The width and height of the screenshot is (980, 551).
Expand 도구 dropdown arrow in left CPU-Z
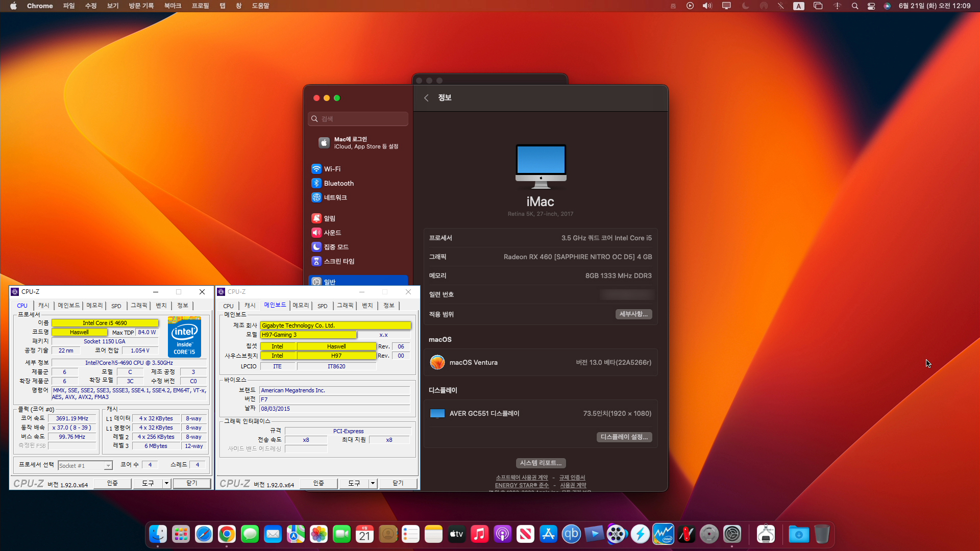(x=166, y=483)
